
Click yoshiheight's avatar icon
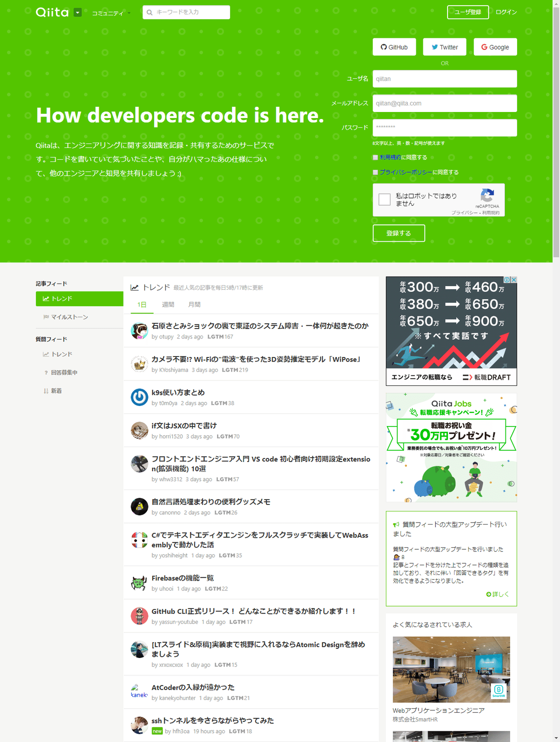pos(139,540)
